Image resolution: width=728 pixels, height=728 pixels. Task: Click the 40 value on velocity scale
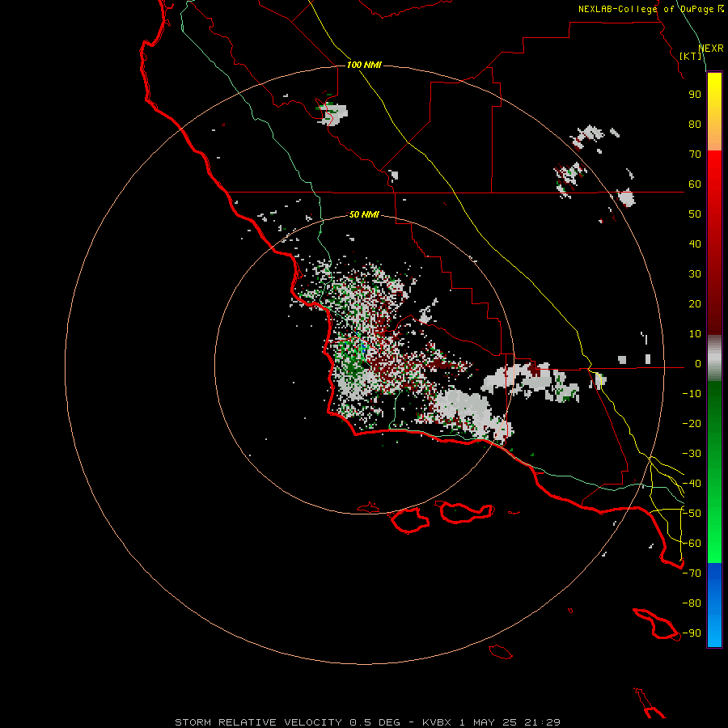click(x=695, y=244)
